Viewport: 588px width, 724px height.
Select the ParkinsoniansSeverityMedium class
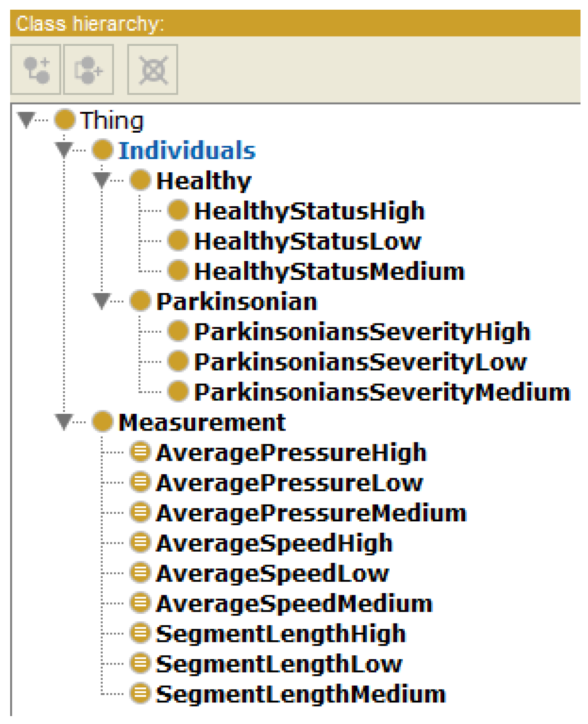[383, 392]
